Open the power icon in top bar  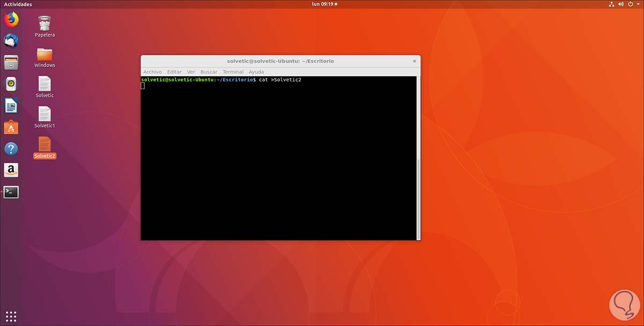click(630, 4)
